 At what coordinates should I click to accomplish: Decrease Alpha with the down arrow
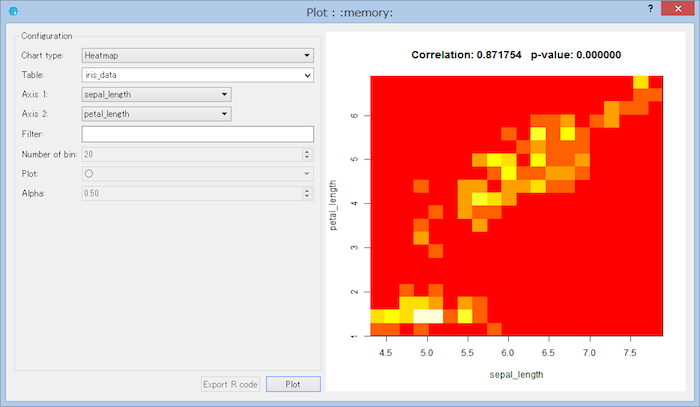tap(307, 196)
